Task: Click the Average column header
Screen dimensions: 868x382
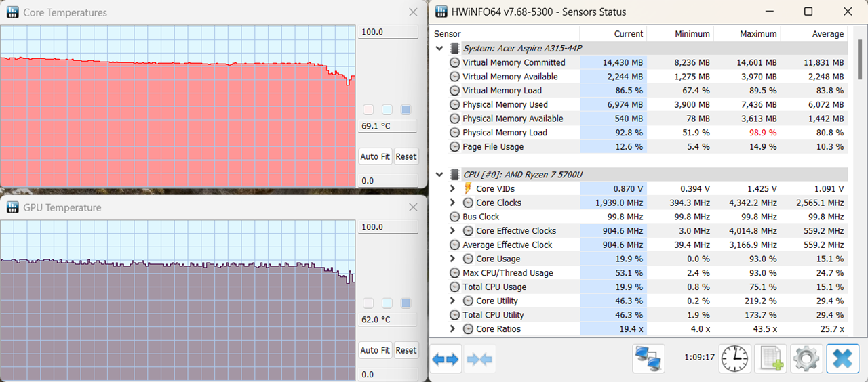Action: click(814, 34)
